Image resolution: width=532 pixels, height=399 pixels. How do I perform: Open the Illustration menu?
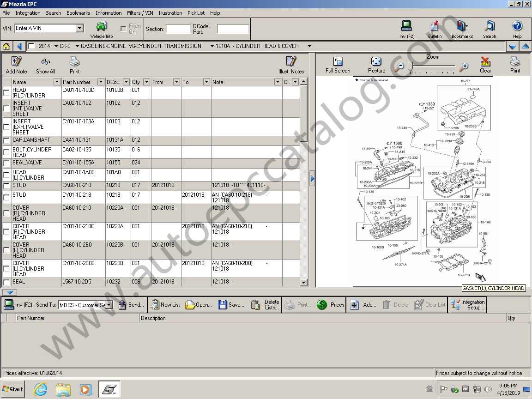click(170, 13)
